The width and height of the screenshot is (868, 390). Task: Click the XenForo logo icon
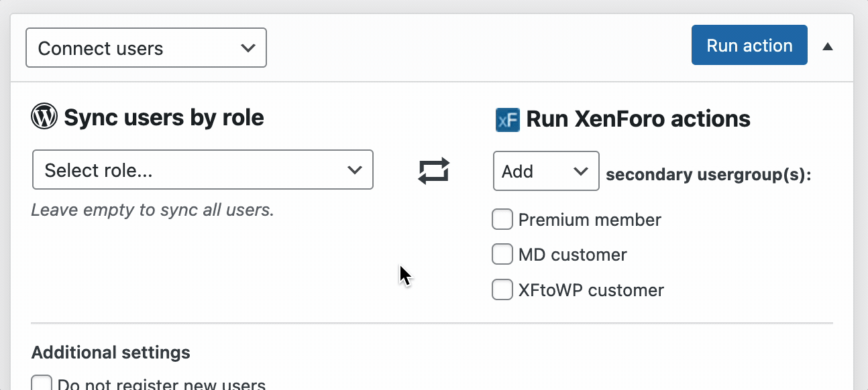(x=507, y=120)
